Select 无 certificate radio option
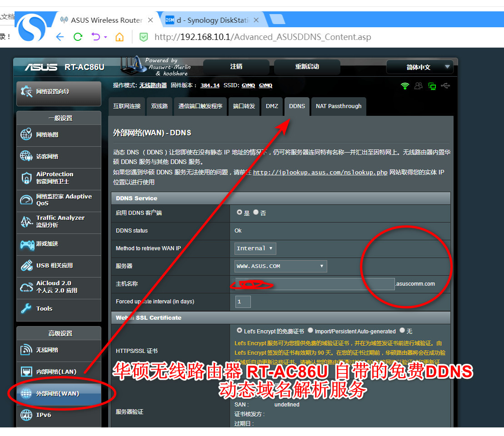This screenshot has width=504, height=436. [x=402, y=330]
